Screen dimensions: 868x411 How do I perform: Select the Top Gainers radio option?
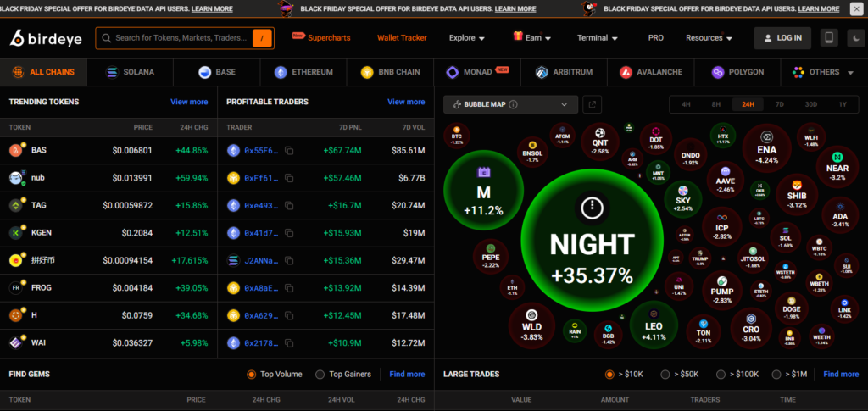coord(320,374)
